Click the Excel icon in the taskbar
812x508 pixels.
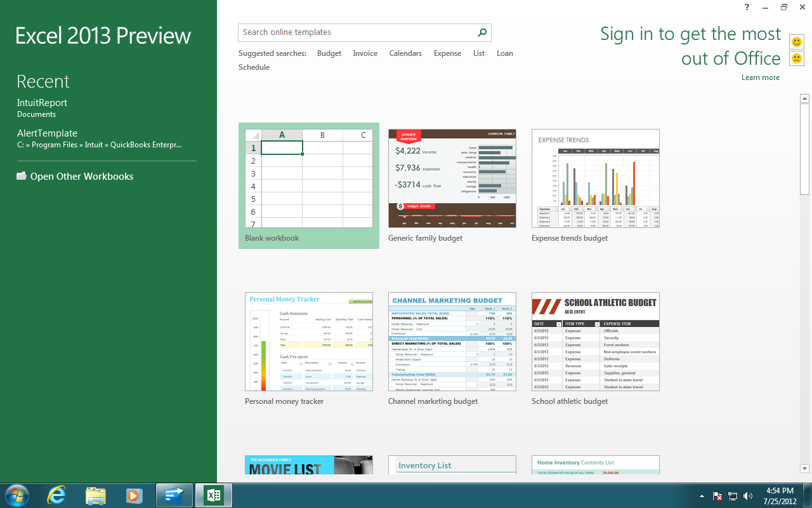click(214, 495)
